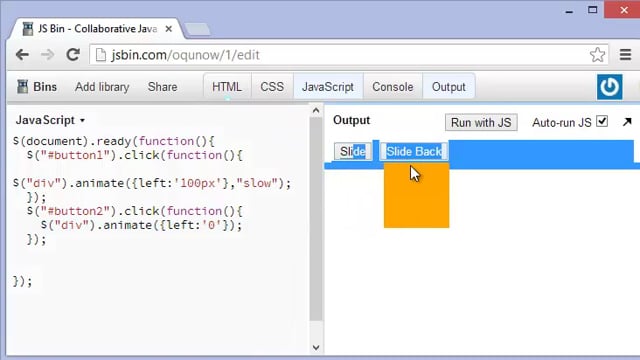This screenshot has width=640, height=360.
Task: Click the orange square div in output
Action: (416, 195)
